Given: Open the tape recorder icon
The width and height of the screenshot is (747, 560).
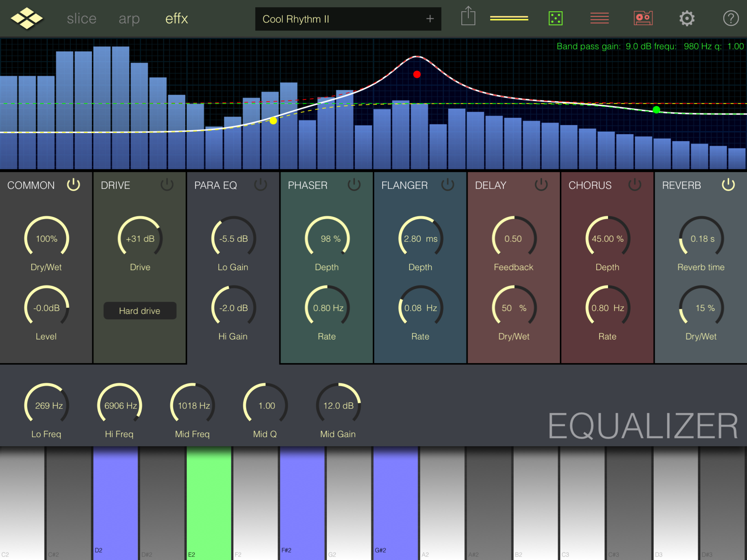Looking at the screenshot, I should [643, 18].
